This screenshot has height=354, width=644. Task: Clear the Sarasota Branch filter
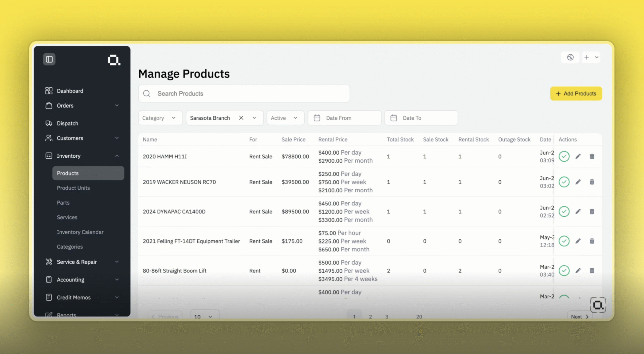[x=241, y=118]
